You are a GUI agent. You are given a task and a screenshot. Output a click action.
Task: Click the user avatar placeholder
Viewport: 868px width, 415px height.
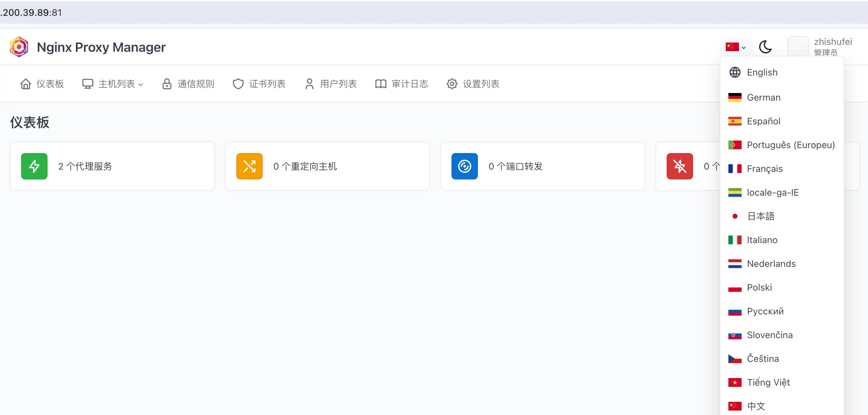[x=798, y=47]
